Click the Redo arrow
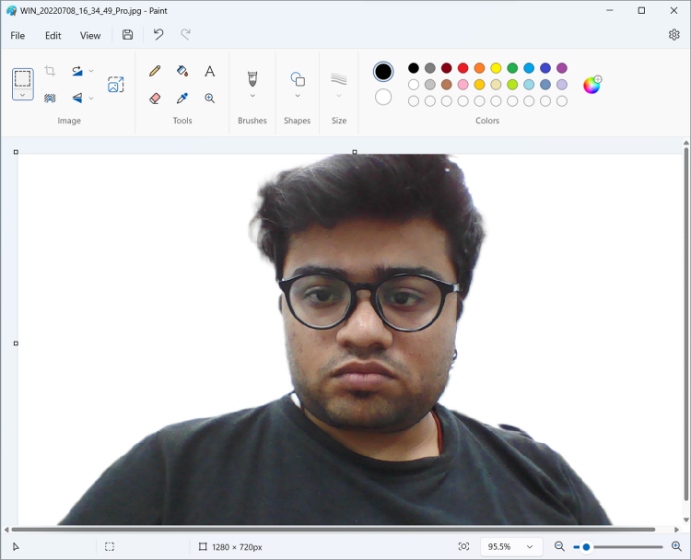The width and height of the screenshot is (691, 560). click(x=186, y=34)
